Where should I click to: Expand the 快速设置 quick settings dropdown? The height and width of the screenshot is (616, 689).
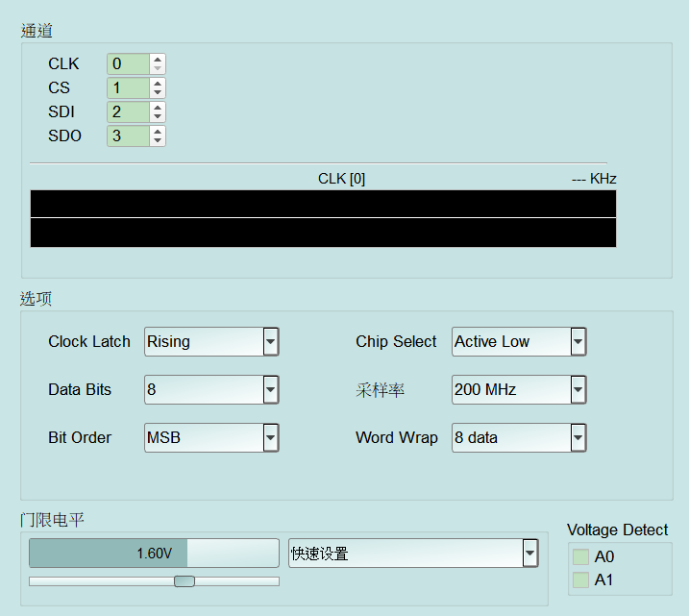pos(413,554)
